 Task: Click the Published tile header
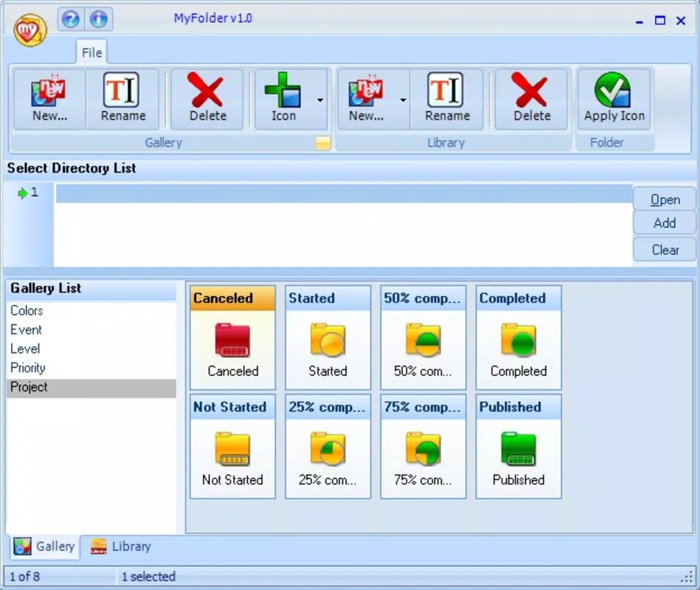click(x=519, y=407)
